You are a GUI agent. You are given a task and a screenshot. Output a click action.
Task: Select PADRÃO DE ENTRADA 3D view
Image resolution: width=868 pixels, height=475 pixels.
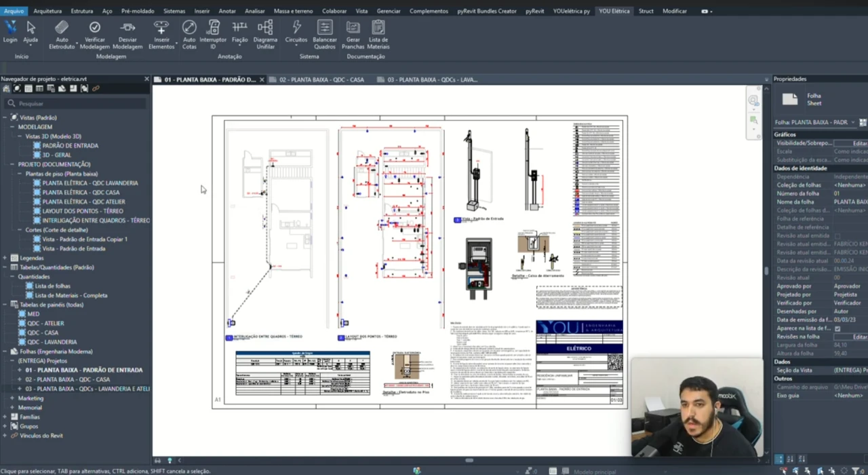tap(71, 146)
